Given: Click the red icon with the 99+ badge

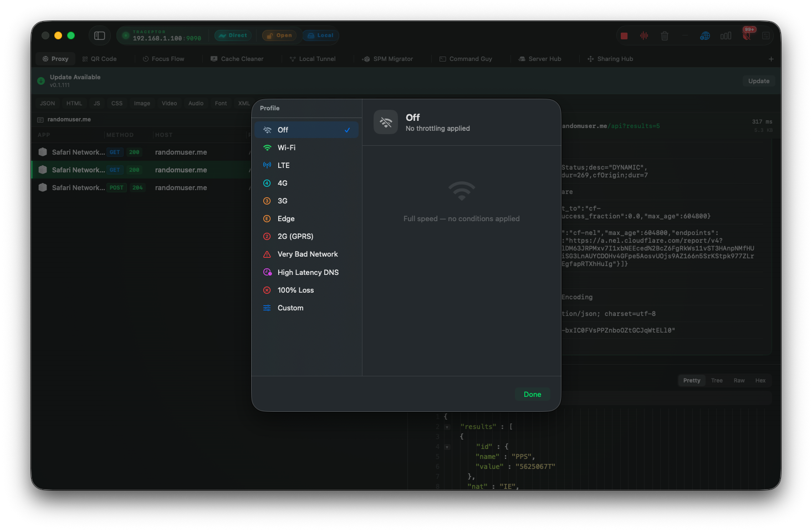Looking at the screenshot, I should click(x=747, y=35).
